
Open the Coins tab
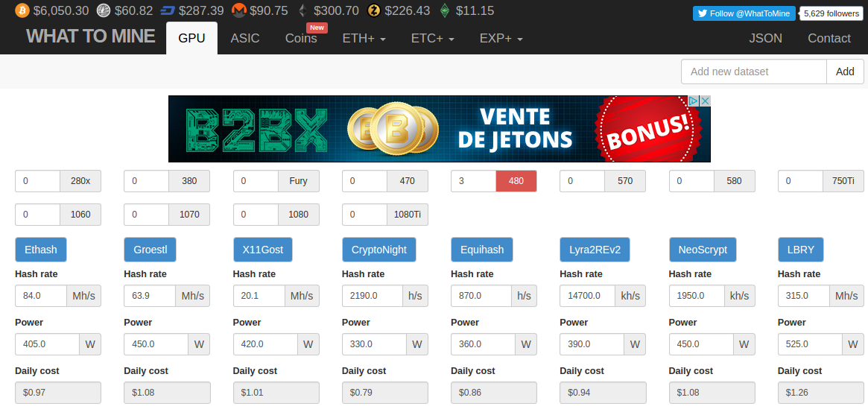click(301, 38)
